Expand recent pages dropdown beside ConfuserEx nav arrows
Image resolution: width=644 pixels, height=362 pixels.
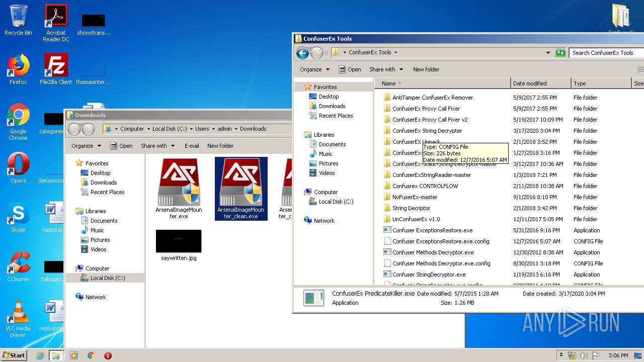[x=326, y=53]
